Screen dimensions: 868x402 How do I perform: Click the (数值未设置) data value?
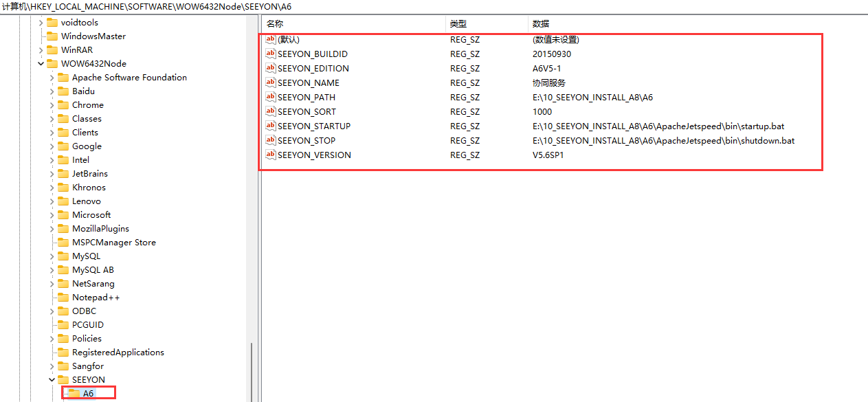(x=555, y=39)
